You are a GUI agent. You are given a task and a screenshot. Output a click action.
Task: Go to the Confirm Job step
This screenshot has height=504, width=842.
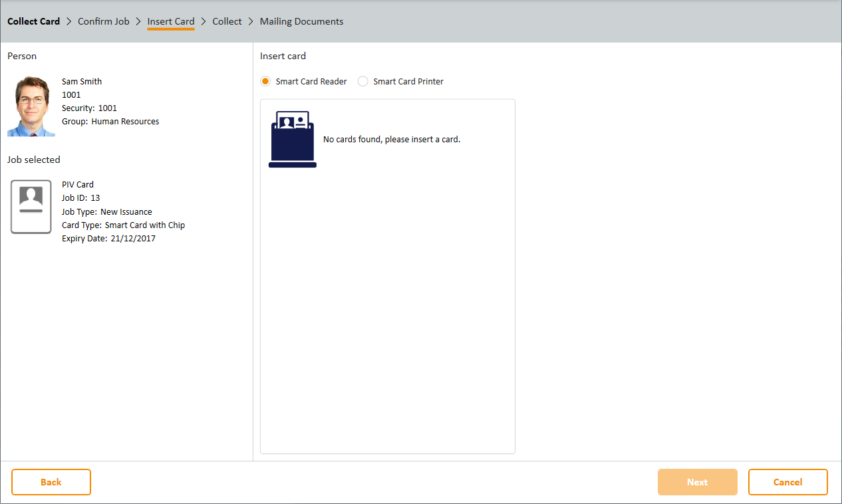click(103, 21)
